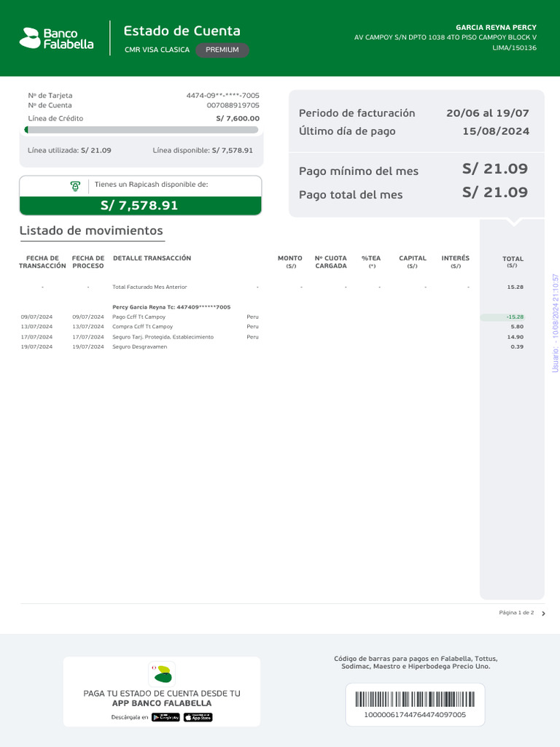Open the Google Play download badge
Image resolution: width=560 pixels, height=747 pixels.
pos(166,717)
